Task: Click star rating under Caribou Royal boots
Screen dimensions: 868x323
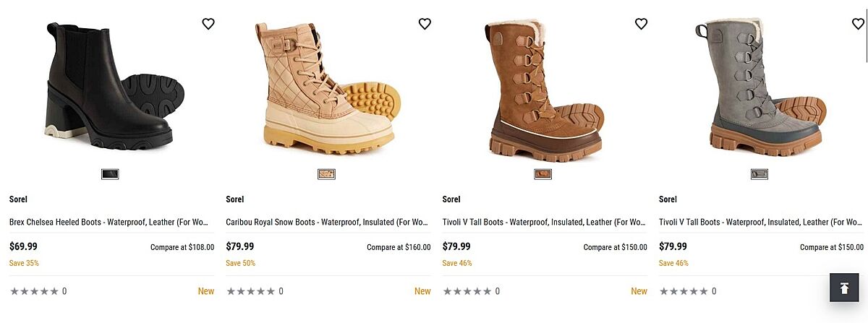Action: 251,291
